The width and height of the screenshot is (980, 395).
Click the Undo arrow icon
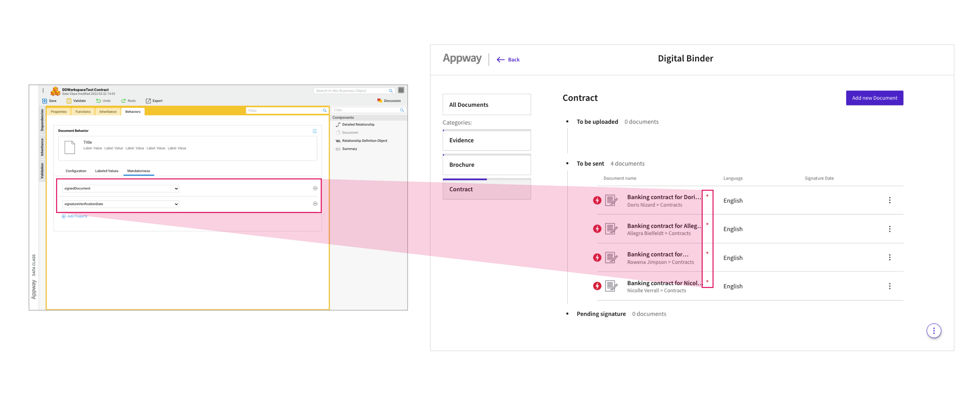(98, 101)
